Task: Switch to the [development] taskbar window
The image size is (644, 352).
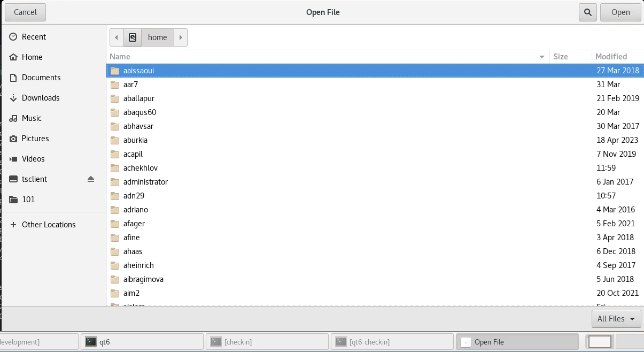Action: tap(38, 341)
